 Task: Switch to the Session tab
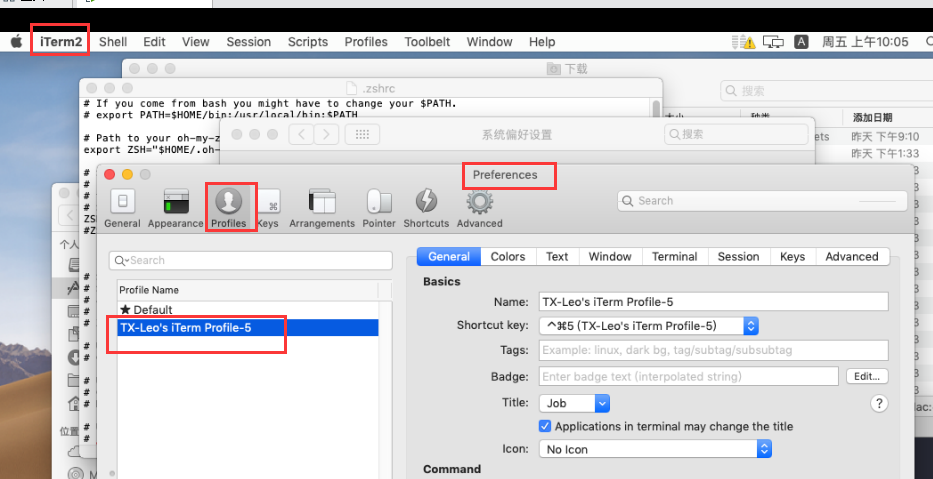coord(738,256)
